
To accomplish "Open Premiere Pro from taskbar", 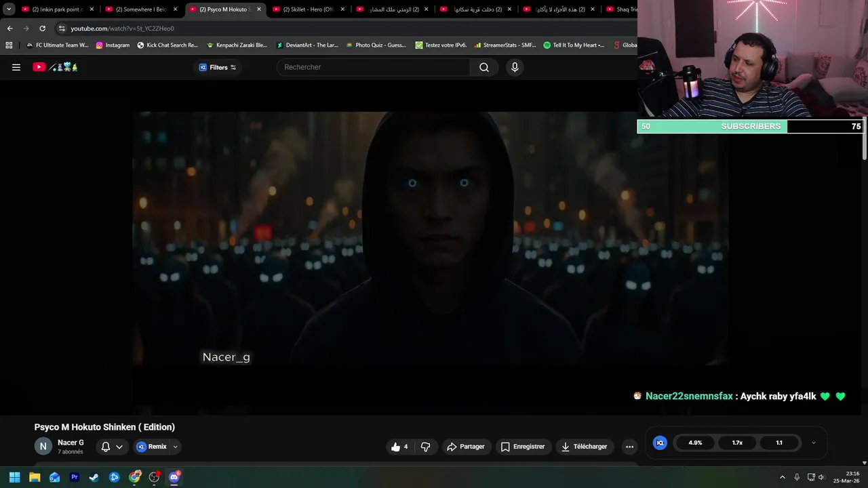I will coord(75,477).
